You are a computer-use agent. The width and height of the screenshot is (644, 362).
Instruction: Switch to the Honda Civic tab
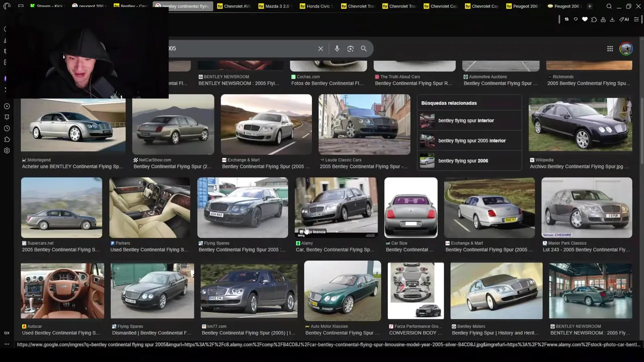tap(316, 6)
